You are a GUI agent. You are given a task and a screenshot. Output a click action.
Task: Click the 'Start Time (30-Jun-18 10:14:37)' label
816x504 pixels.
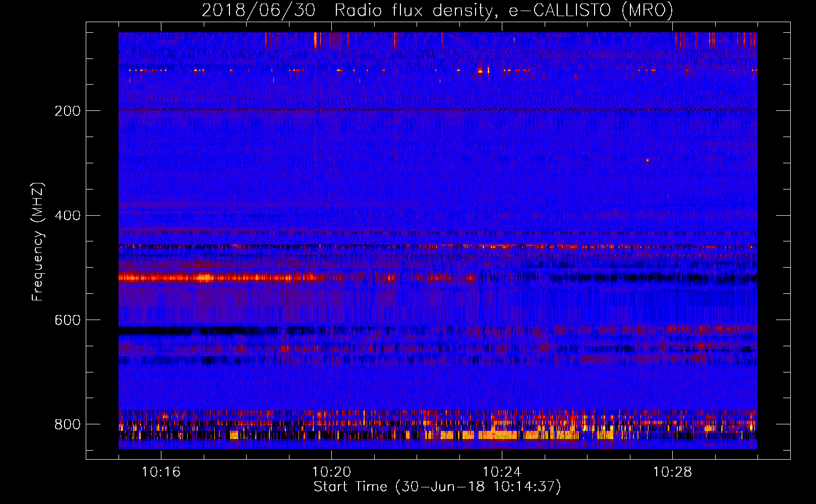437,487
